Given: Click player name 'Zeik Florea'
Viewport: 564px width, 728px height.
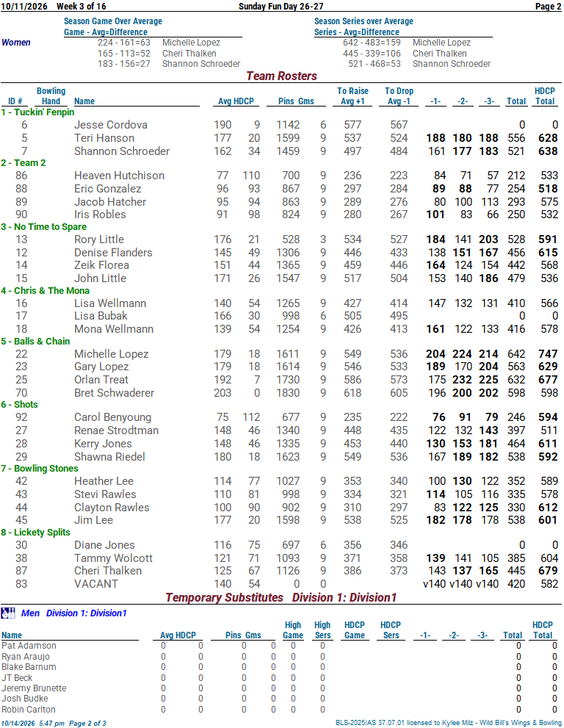Looking at the screenshot, I should coord(101,265).
